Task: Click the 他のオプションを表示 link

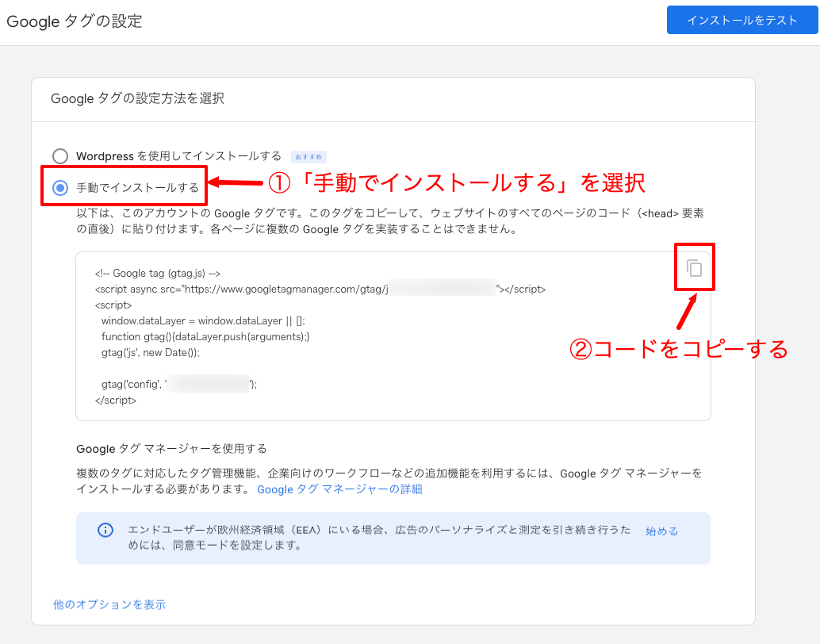Action: (x=109, y=604)
